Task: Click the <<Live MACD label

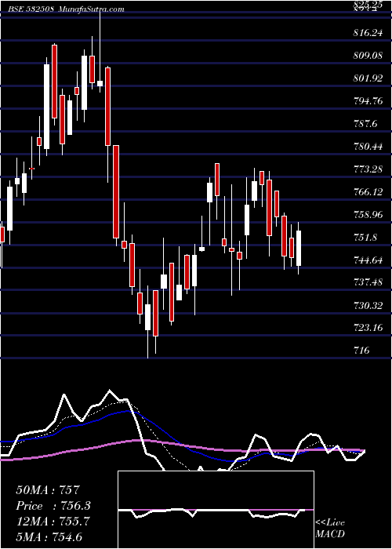Action: coord(330,528)
